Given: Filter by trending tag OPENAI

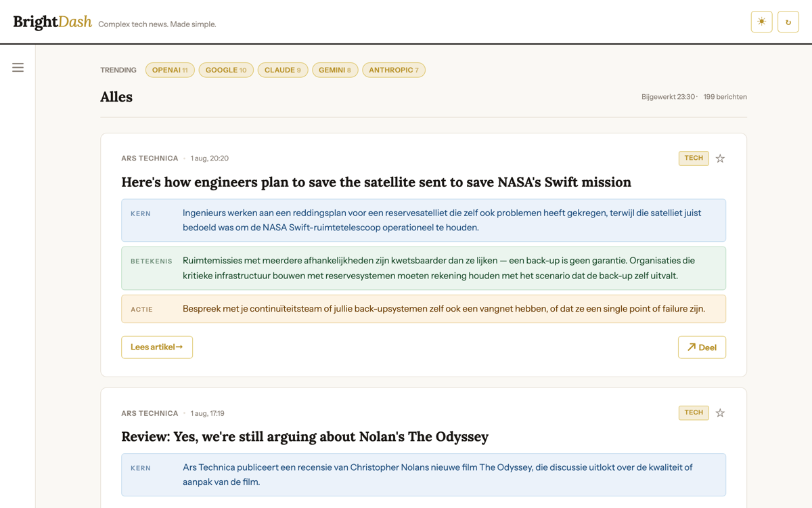Looking at the screenshot, I should click(170, 70).
